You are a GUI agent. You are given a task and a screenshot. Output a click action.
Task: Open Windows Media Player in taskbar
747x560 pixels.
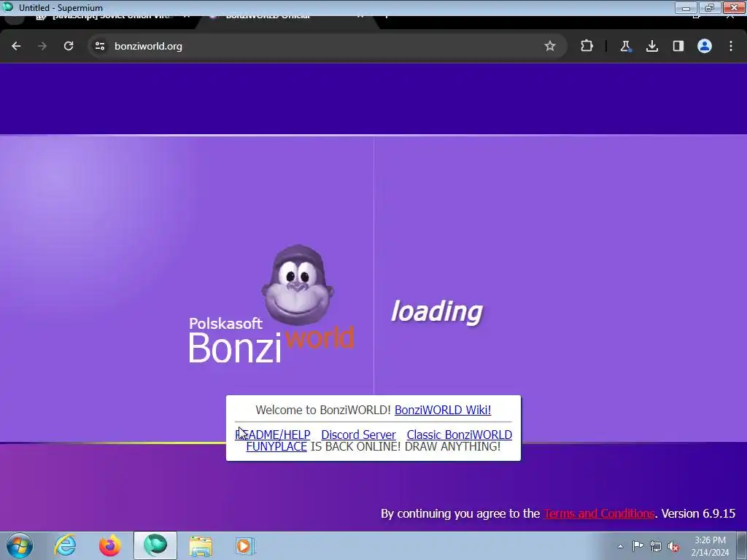pyautogui.click(x=245, y=545)
